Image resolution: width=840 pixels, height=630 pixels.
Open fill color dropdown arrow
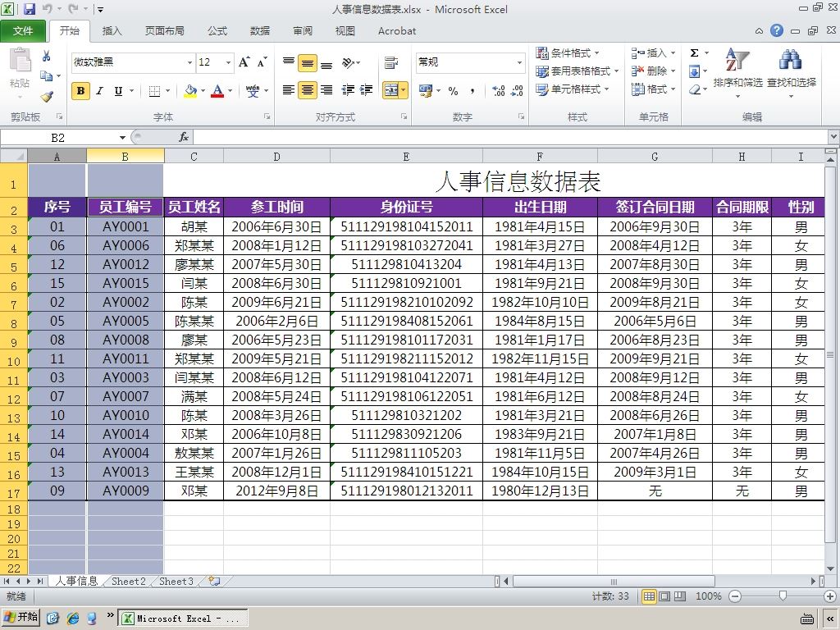tap(203, 91)
